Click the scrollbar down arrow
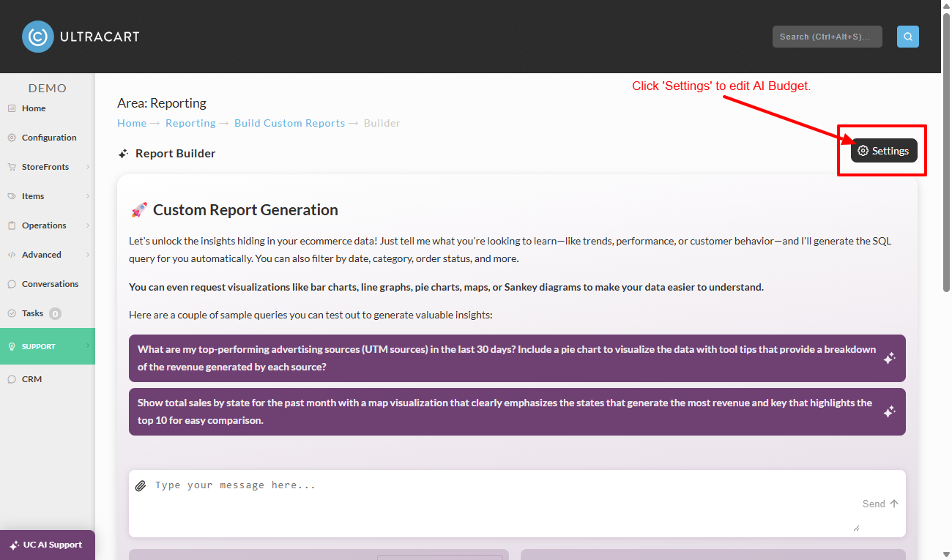 point(946,554)
